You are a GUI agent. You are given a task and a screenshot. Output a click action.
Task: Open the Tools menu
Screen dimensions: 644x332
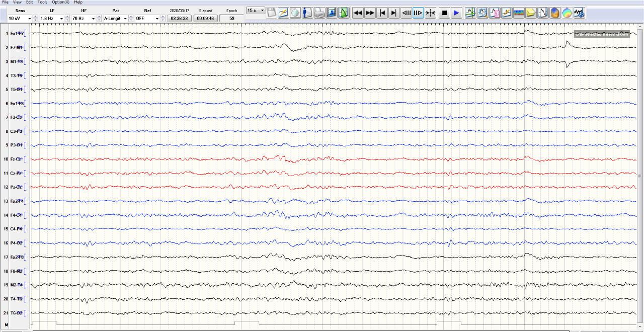(x=42, y=2)
